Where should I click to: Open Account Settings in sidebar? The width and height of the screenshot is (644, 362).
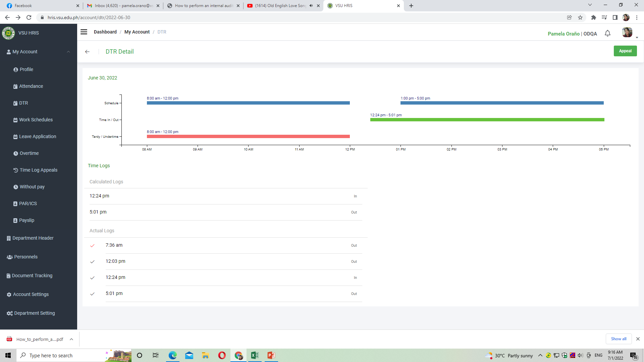pos(31,294)
